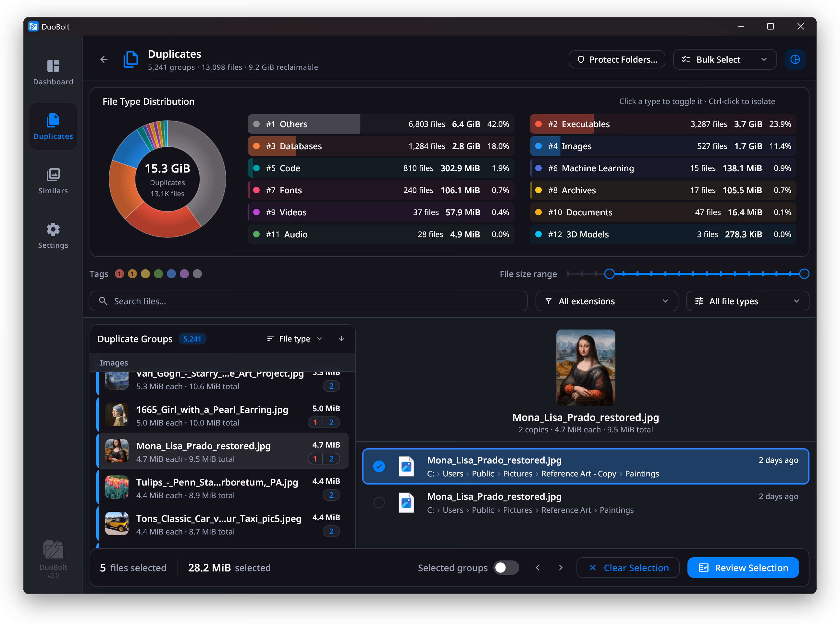This screenshot has width=840, height=624.
Task: Toggle the #12 3D Models file type
Action: point(663,234)
